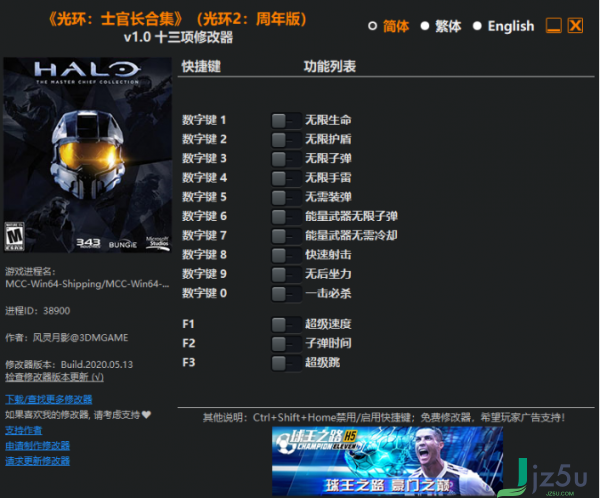
Task: Click the 数字键 5 hotkey label
Action: click(x=204, y=197)
